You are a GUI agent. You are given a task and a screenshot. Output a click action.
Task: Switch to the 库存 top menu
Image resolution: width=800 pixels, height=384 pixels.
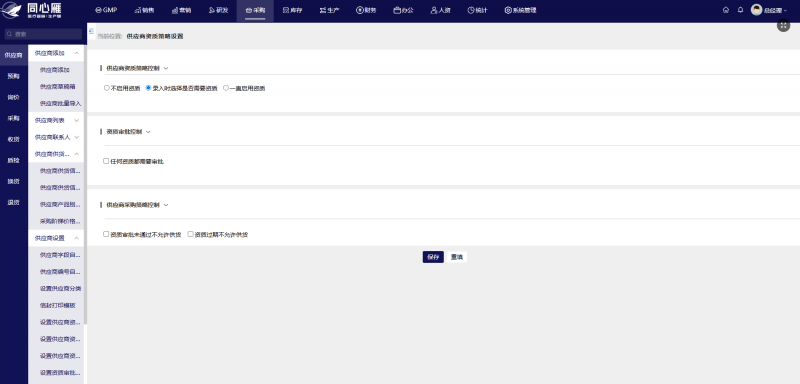[x=292, y=10]
